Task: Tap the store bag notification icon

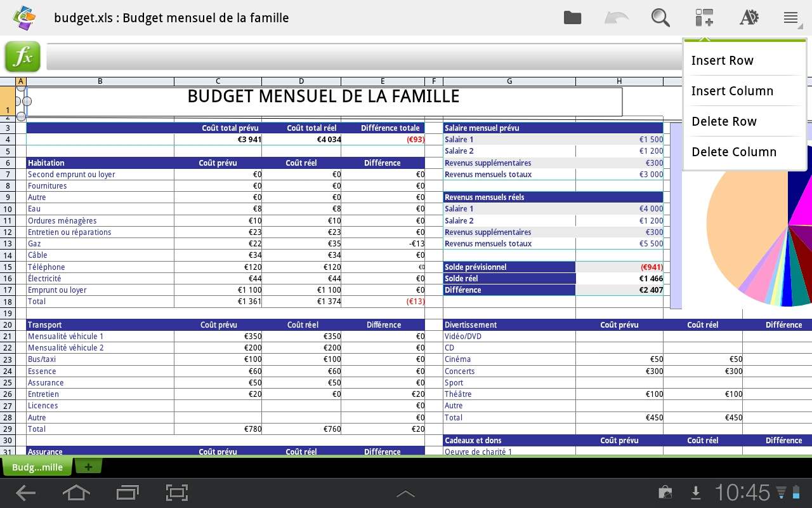Action: pos(665,493)
